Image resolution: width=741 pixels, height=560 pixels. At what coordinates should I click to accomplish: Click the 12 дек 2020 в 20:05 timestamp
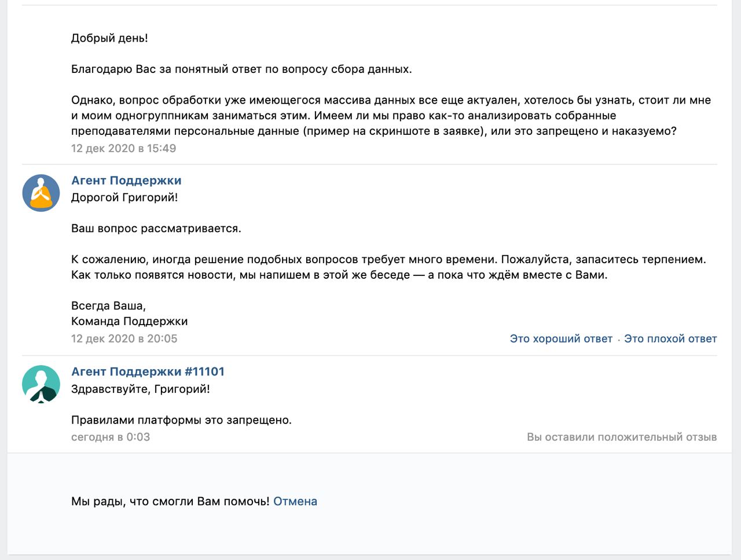point(124,338)
